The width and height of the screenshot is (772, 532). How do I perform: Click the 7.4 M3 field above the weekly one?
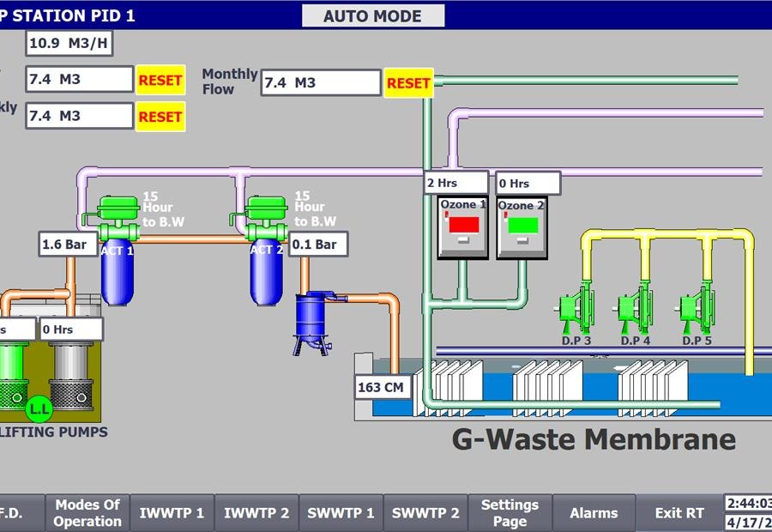(79, 79)
